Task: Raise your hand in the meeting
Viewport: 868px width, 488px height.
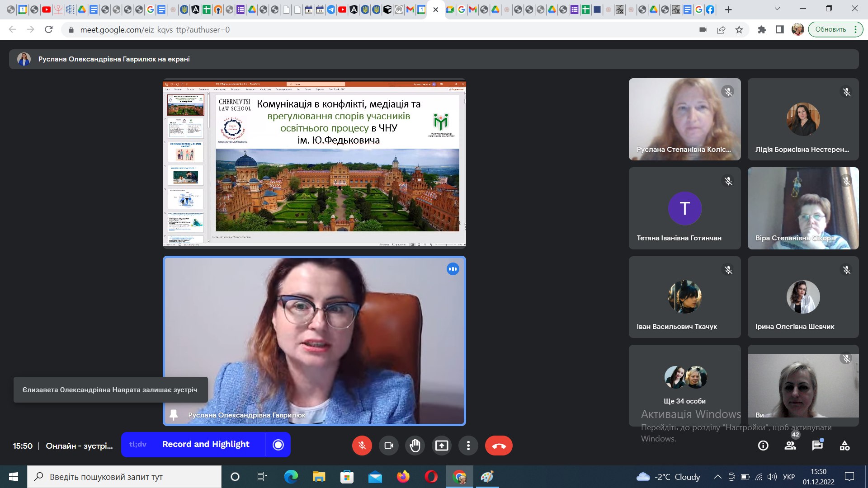Action: 415,446
